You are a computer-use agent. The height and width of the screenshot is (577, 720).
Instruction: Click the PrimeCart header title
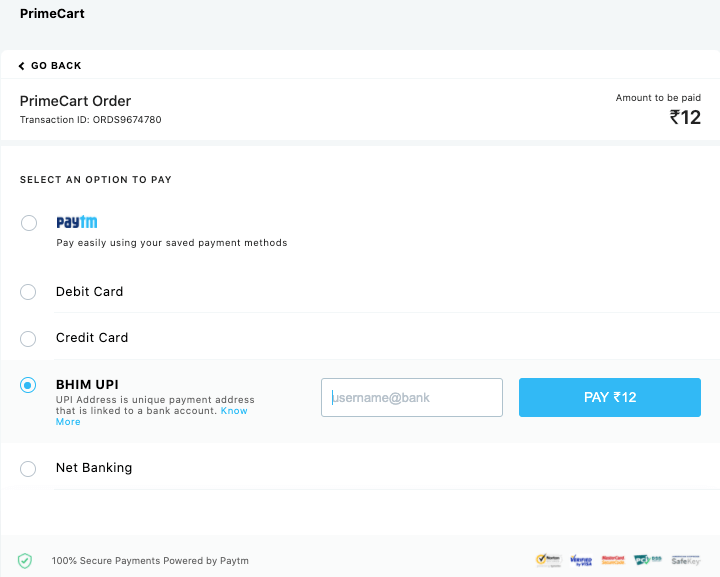click(x=52, y=14)
